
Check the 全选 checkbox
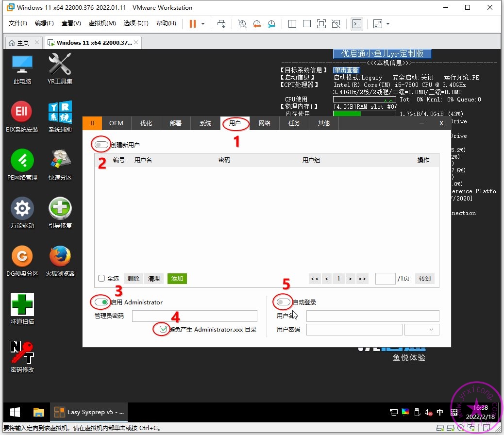click(x=101, y=278)
